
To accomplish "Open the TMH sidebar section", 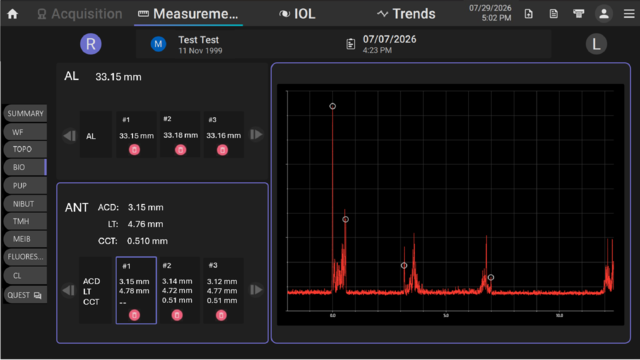I will [25, 221].
